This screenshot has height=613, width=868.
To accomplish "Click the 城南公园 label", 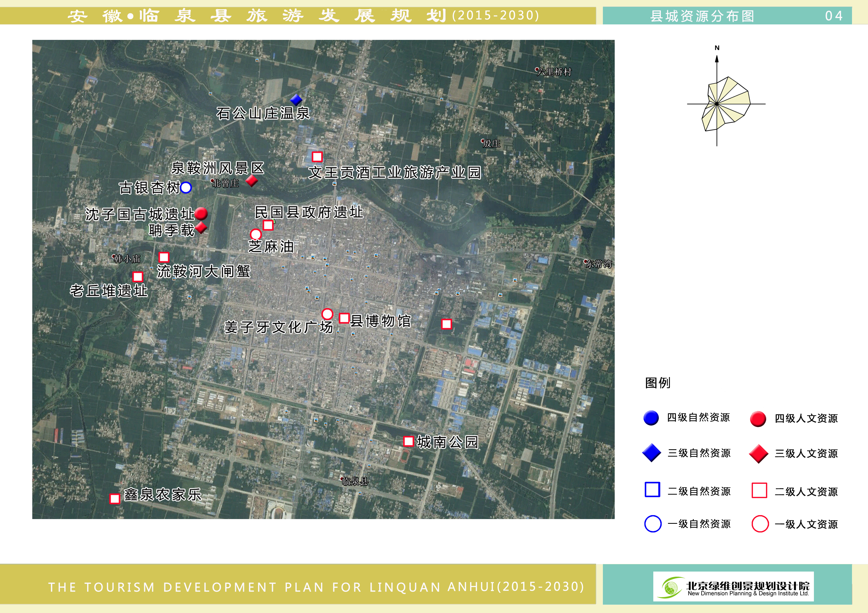I will pos(448,442).
